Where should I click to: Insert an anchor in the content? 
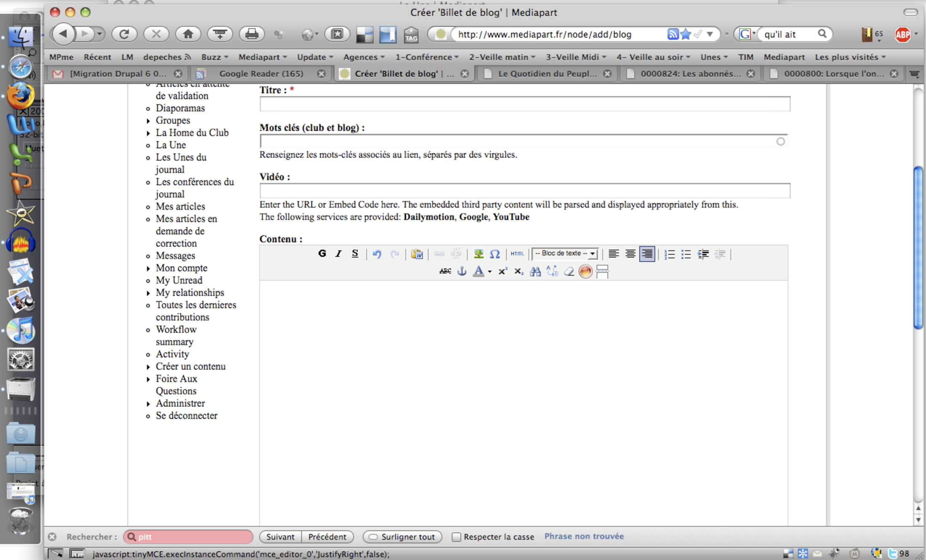(462, 271)
